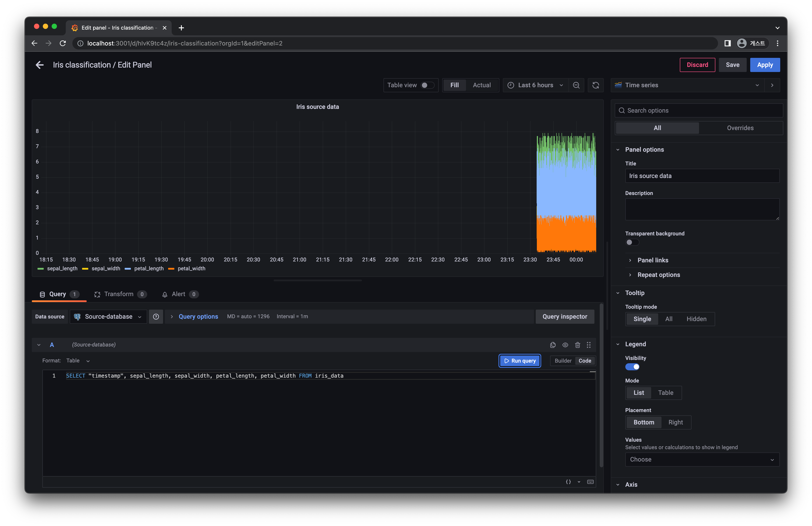This screenshot has width=812, height=526.
Task: Click the search icon in Search options
Action: click(622, 111)
